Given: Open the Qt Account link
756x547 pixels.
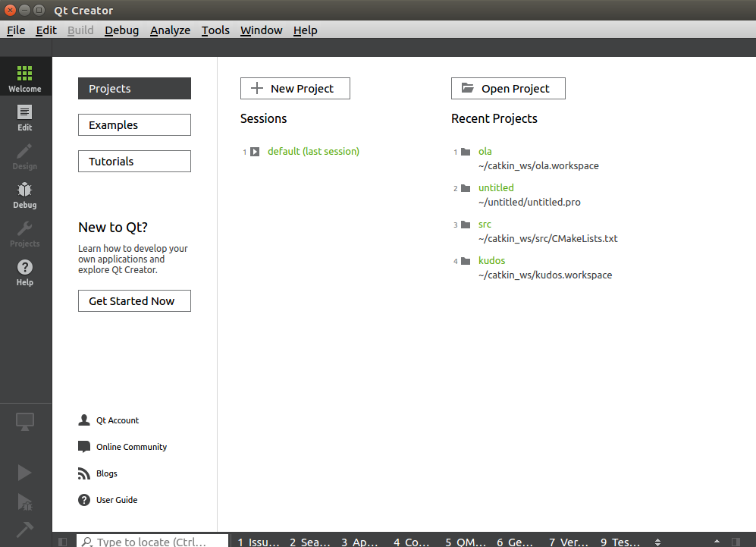Looking at the screenshot, I should (118, 420).
